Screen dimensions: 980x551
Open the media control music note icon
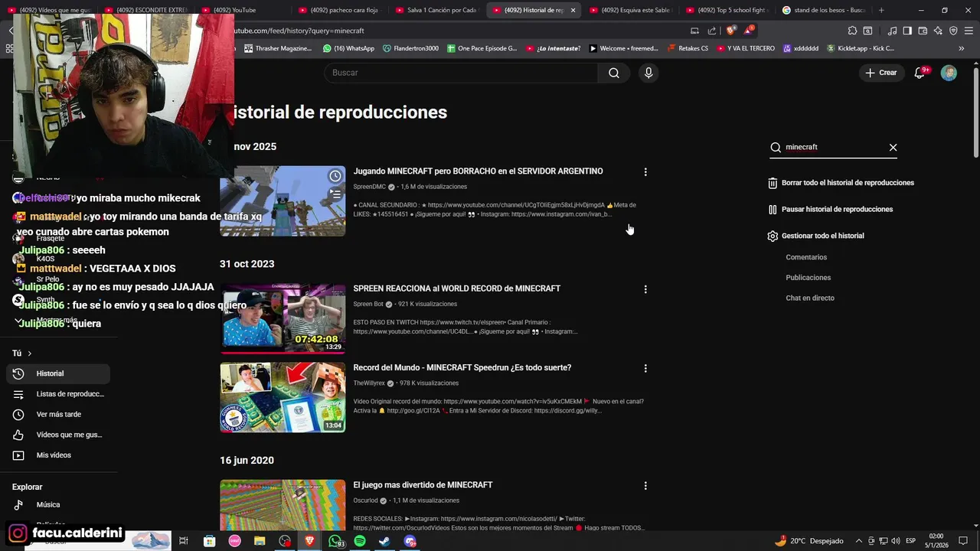click(892, 31)
